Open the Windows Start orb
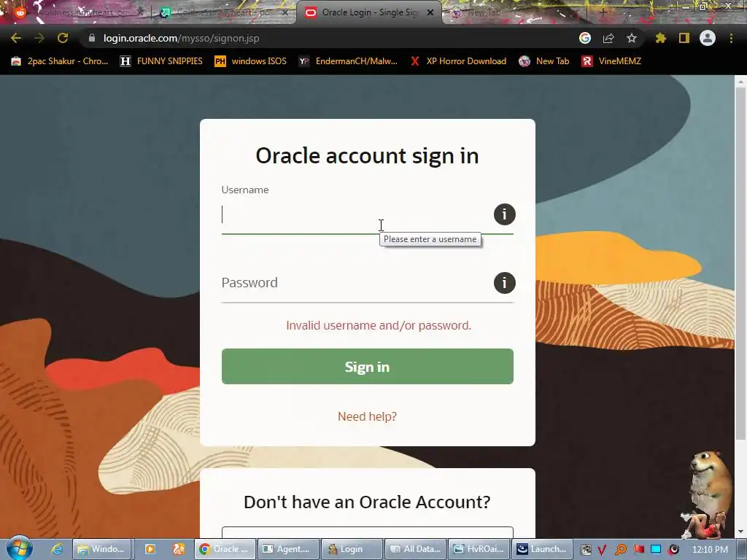747x560 pixels. (19, 548)
